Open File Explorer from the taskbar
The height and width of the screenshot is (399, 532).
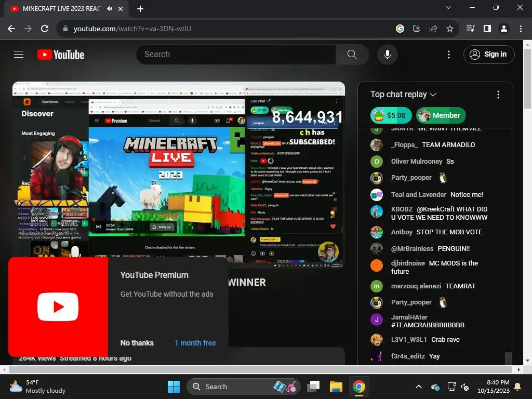(336, 387)
